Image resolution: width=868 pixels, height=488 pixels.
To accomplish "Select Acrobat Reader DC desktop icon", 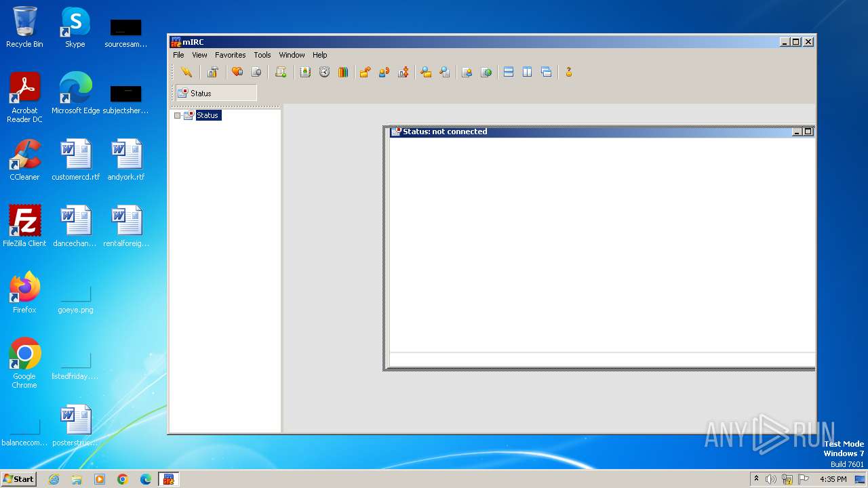I will tap(24, 98).
